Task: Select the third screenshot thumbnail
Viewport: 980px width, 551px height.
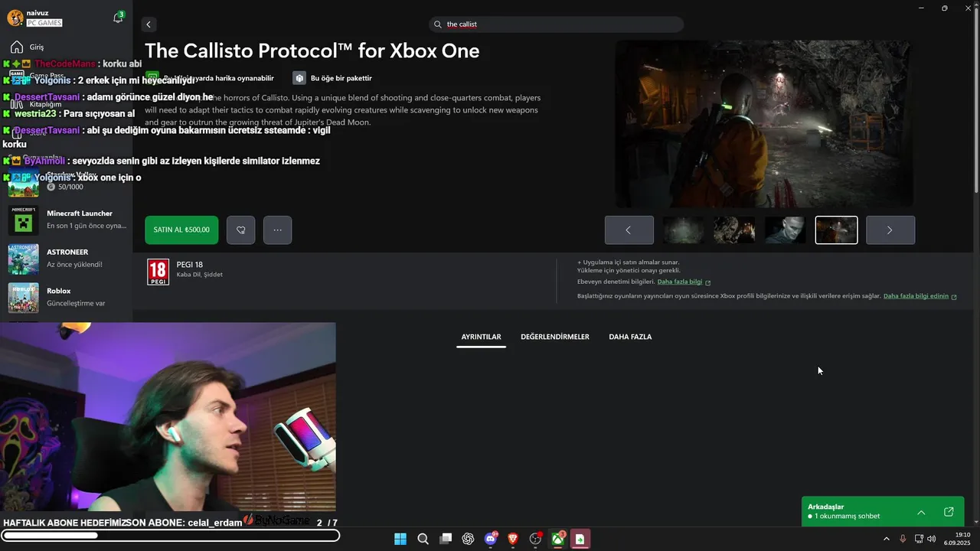Action: pos(785,230)
